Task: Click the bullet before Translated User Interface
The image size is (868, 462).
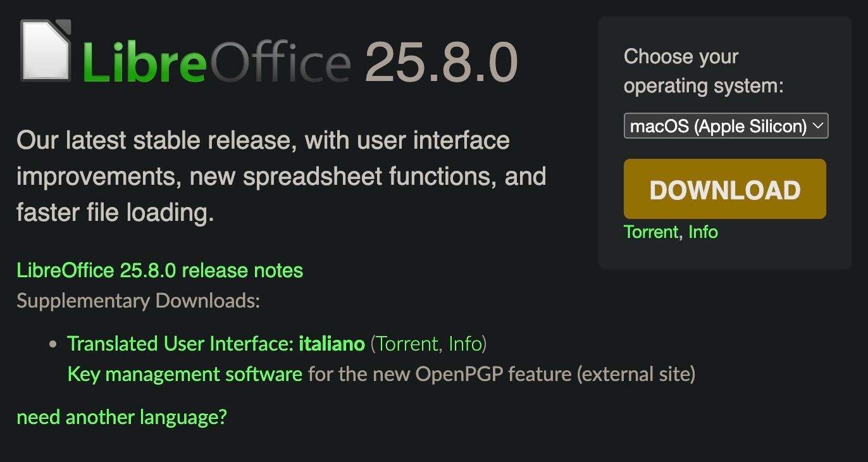Action: 53,344
